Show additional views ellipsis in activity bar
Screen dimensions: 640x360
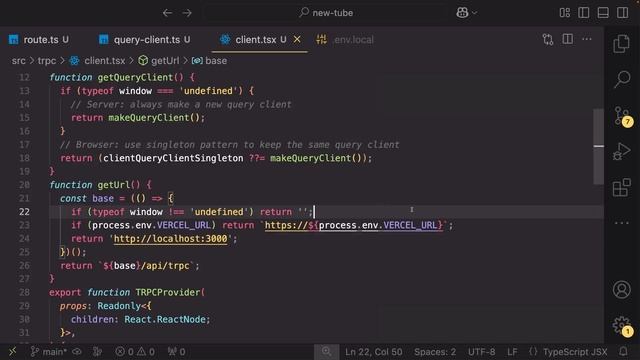pos(622,223)
